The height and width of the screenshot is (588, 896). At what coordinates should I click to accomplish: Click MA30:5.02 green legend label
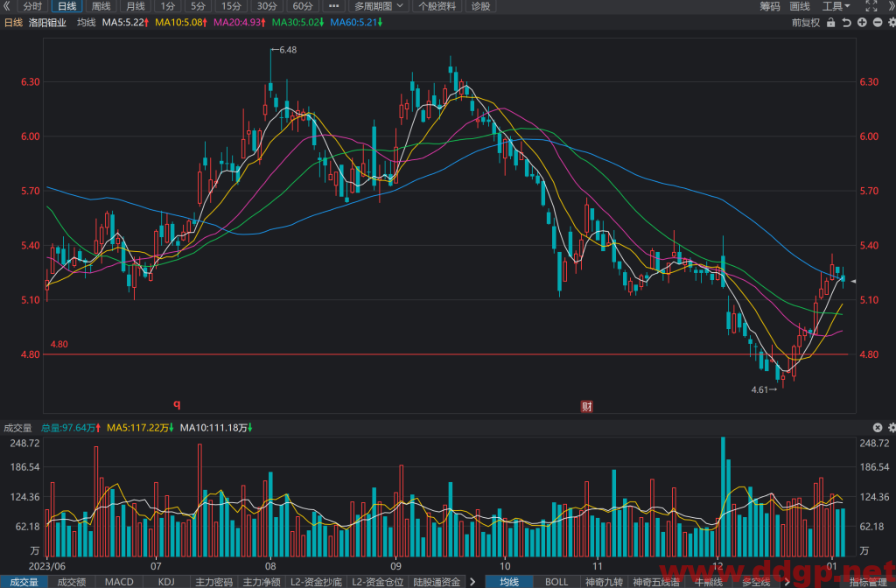point(297,23)
